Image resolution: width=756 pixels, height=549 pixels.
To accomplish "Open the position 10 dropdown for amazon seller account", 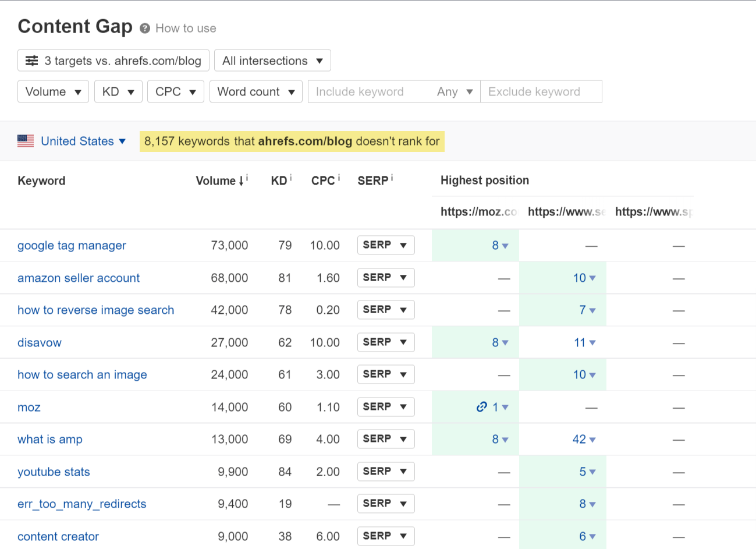I will point(585,278).
